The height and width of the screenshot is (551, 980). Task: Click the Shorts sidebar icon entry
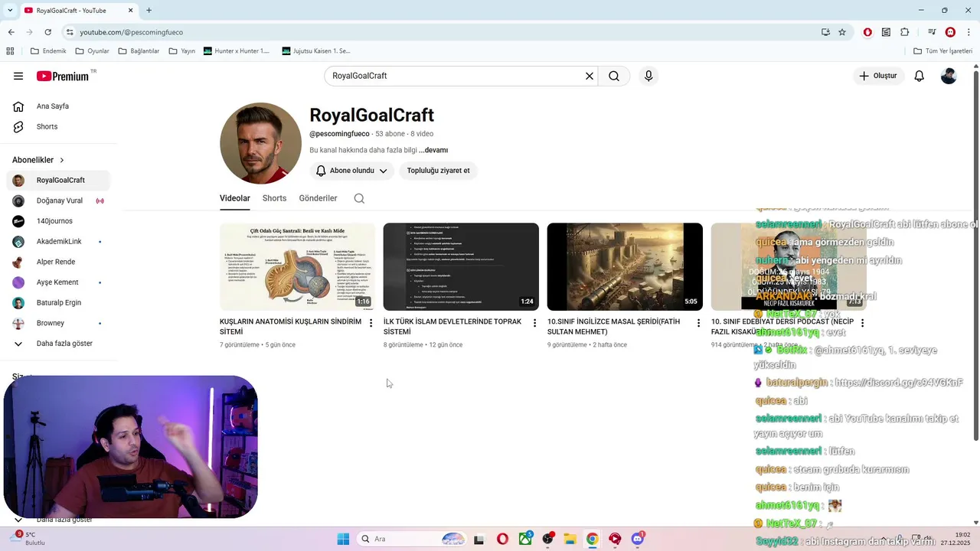(46, 126)
